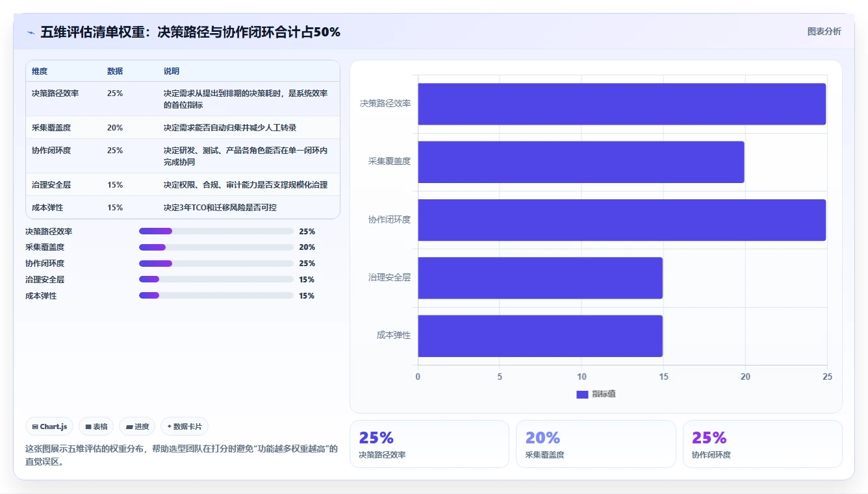Screen dimensions: 868x494
Task: Select the Chart.js tag chip
Action: [49, 426]
